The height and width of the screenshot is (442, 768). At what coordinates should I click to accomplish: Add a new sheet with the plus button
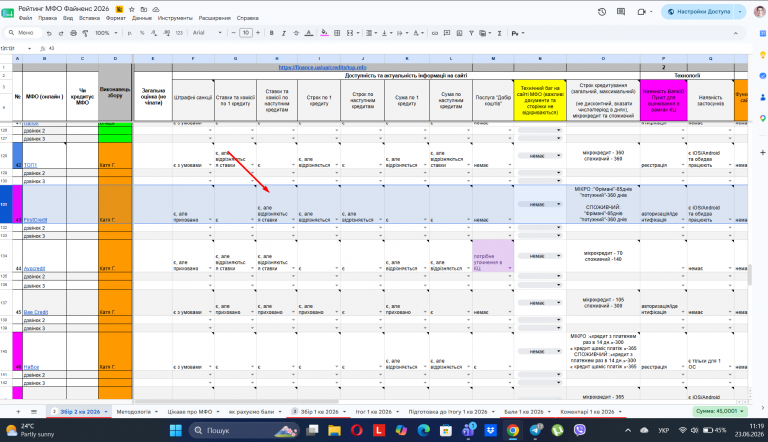(x=18, y=412)
